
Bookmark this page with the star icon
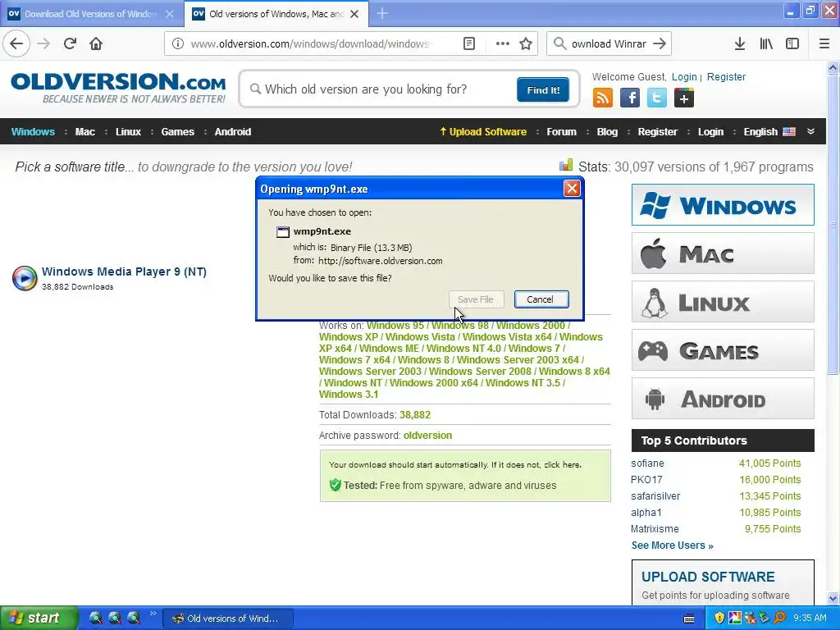pos(526,44)
